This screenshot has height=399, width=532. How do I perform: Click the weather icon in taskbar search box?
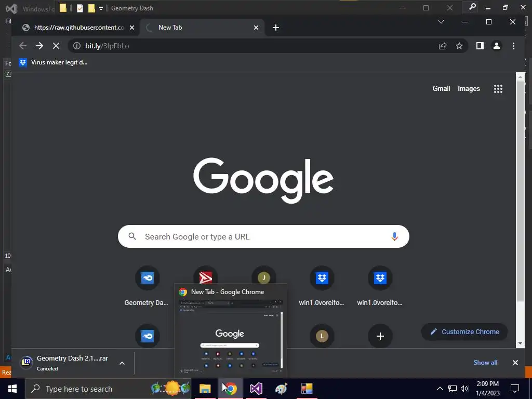[x=171, y=389]
